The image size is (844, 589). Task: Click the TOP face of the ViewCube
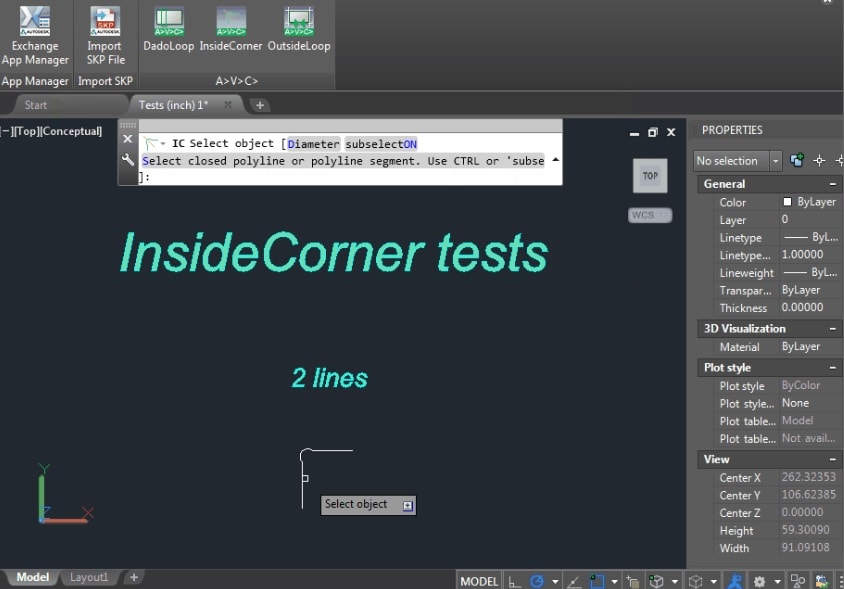[x=649, y=175]
